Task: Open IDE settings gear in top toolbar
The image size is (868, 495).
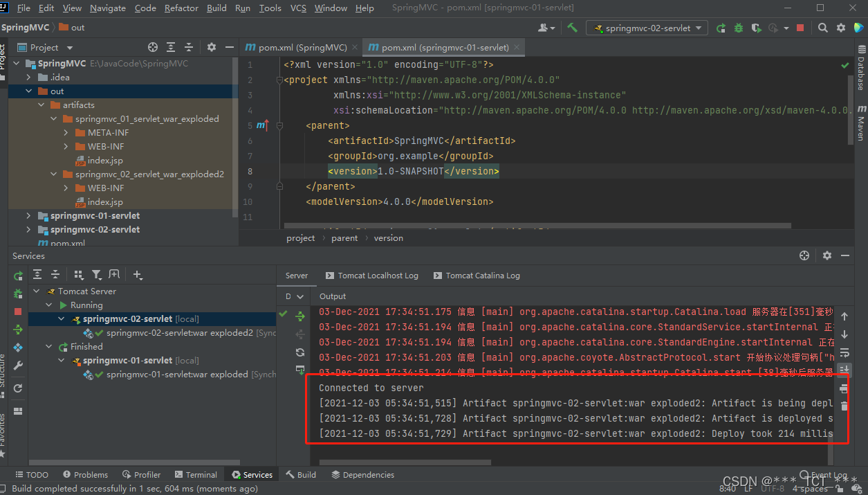Action: (841, 28)
